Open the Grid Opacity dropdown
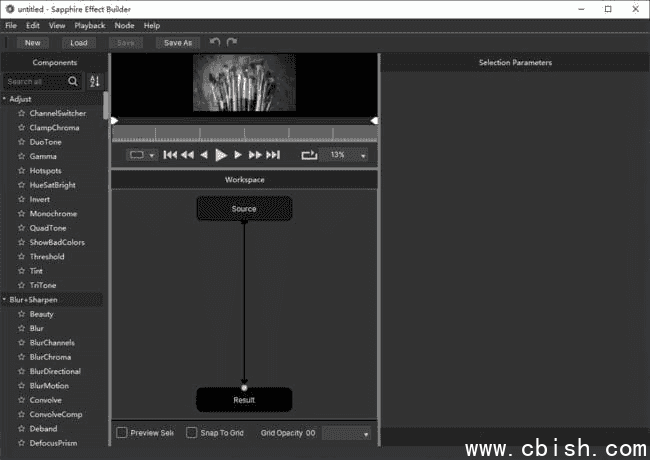This screenshot has height=460, width=650. [x=347, y=433]
